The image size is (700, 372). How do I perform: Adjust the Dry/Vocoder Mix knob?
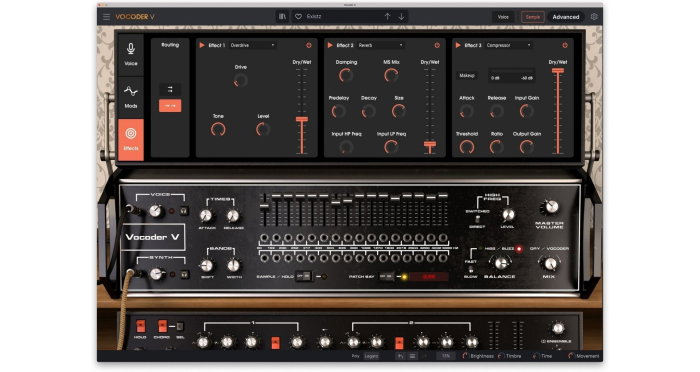click(x=550, y=263)
